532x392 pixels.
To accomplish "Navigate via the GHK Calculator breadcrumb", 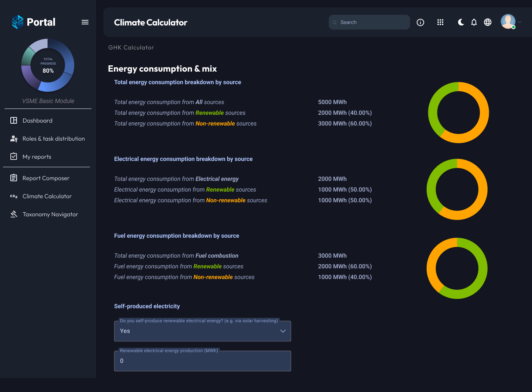I will pyautogui.click(x=131, y=47).
